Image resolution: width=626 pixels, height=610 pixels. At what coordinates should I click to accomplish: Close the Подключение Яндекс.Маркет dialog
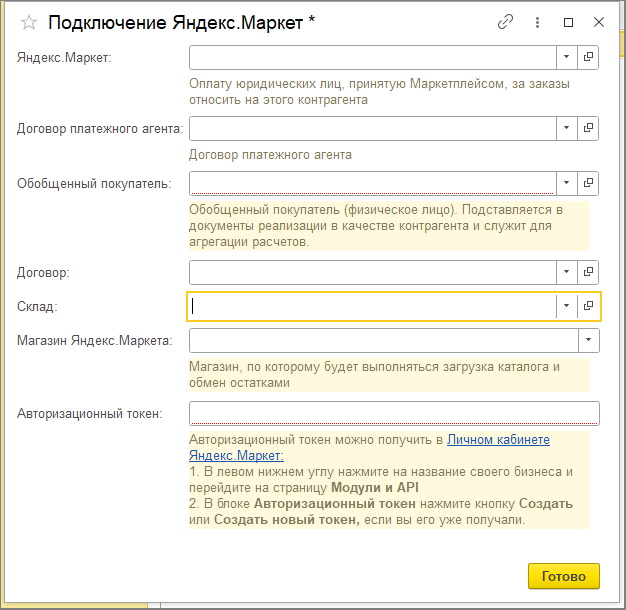point(598,22)
